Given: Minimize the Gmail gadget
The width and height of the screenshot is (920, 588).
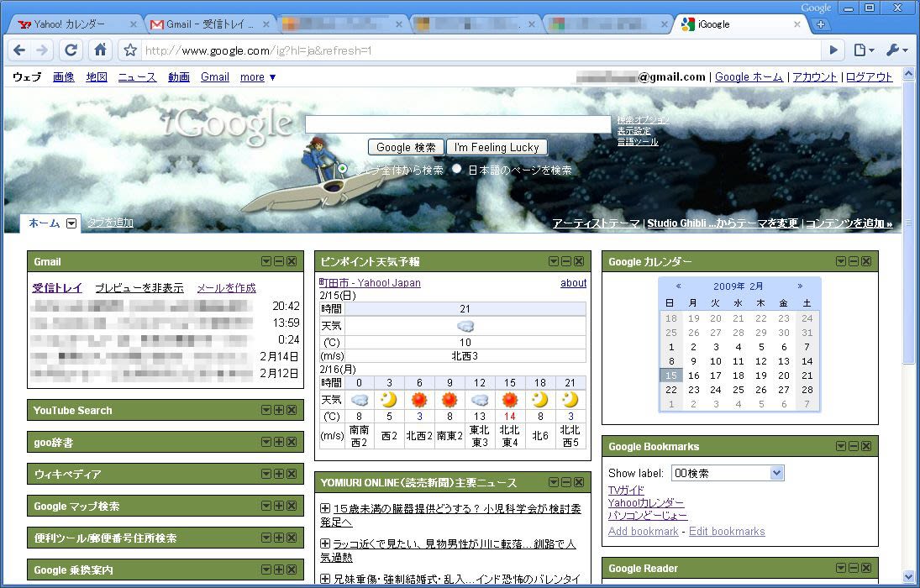Looking at the screenshot, I should 279,262.
